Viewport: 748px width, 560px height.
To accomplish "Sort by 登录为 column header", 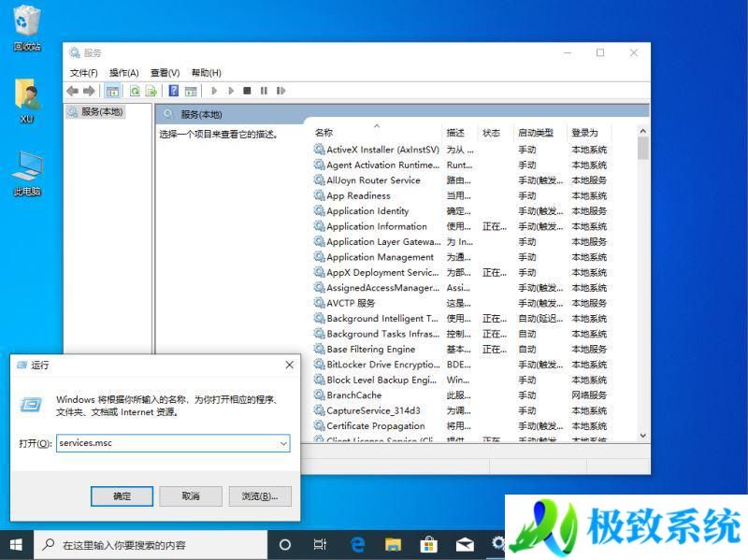I will (590, 133).
